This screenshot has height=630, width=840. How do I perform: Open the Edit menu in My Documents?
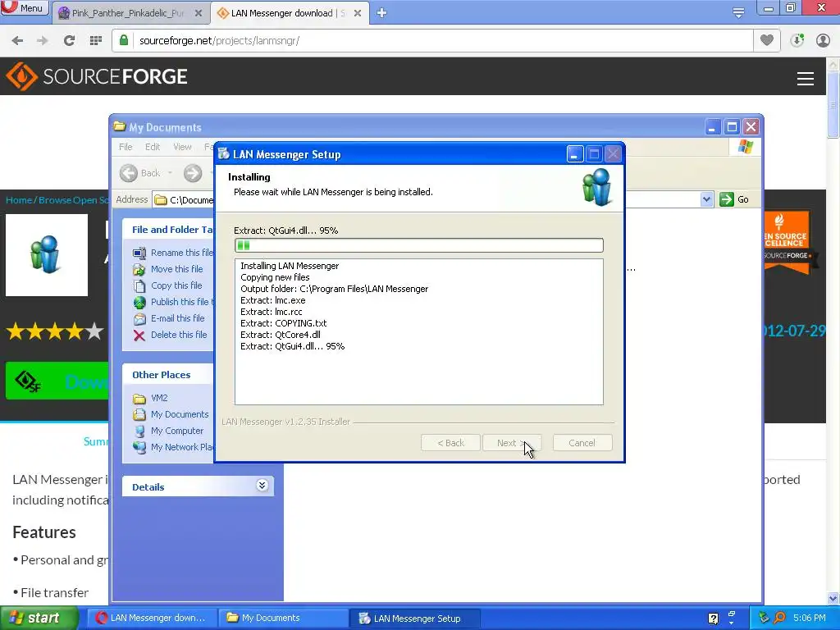[153, 147]
